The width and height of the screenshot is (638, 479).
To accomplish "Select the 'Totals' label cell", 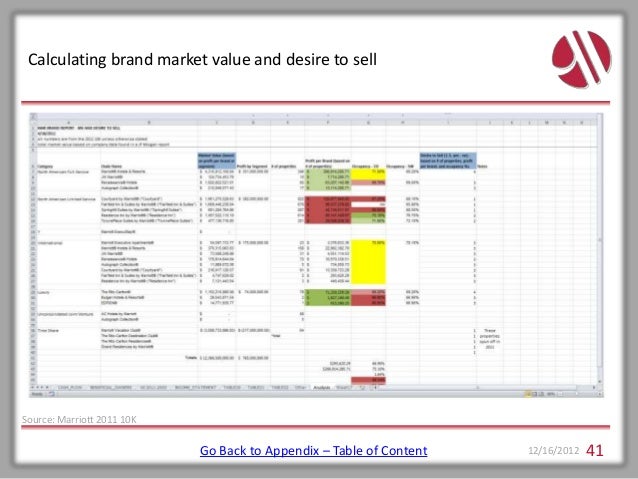I will pyautogui.click(x=191, y=358).
